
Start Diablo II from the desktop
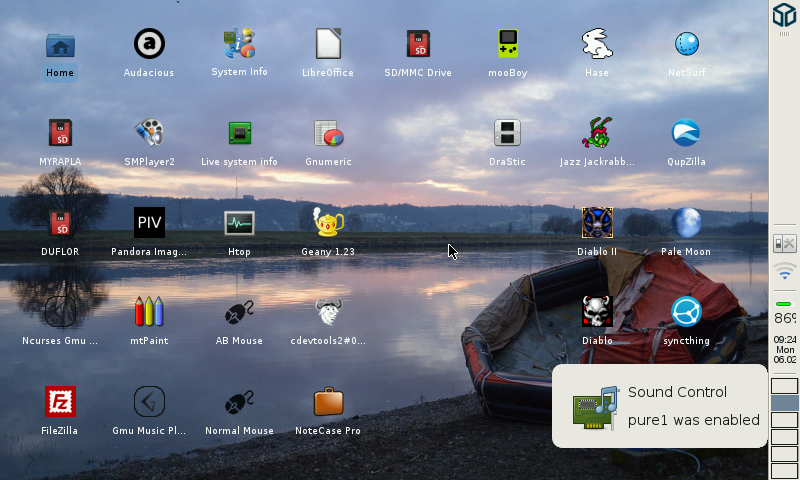[x=597, y=223]
